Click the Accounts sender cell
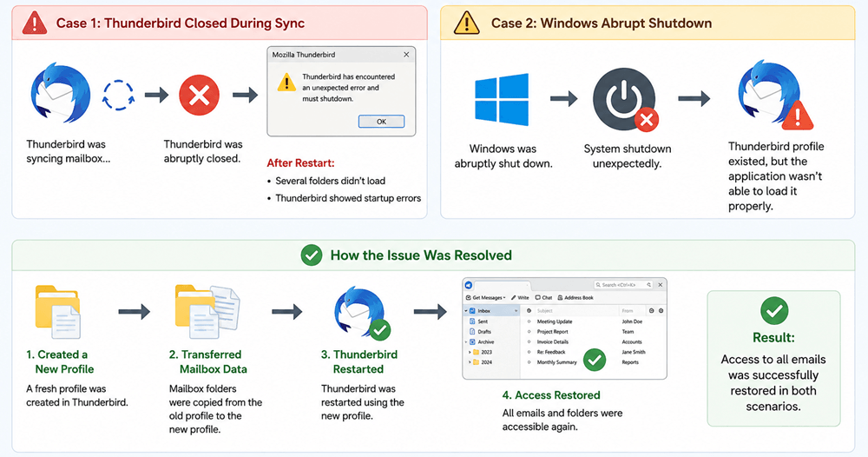 pos(632,341)
